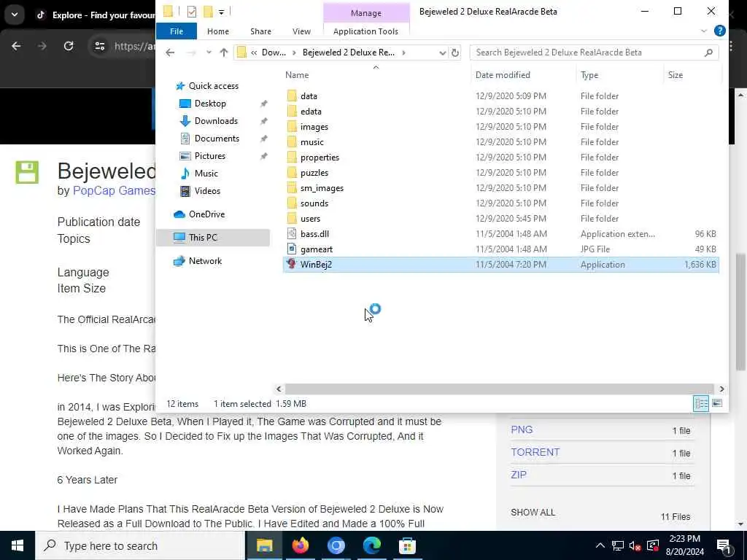Click Properties quick access toolbar icon
The width and height of the screenshot is (747, 560).
click(192, 11)
